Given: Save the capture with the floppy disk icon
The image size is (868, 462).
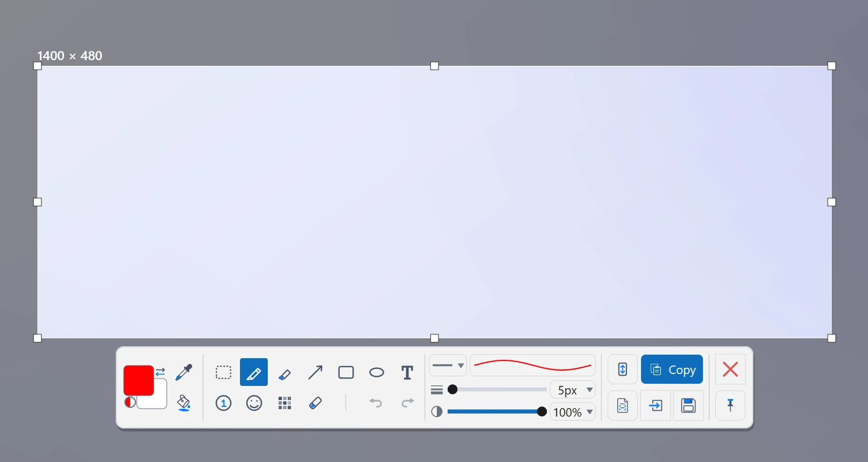Looking at the screenshot, I should (689, 406).
